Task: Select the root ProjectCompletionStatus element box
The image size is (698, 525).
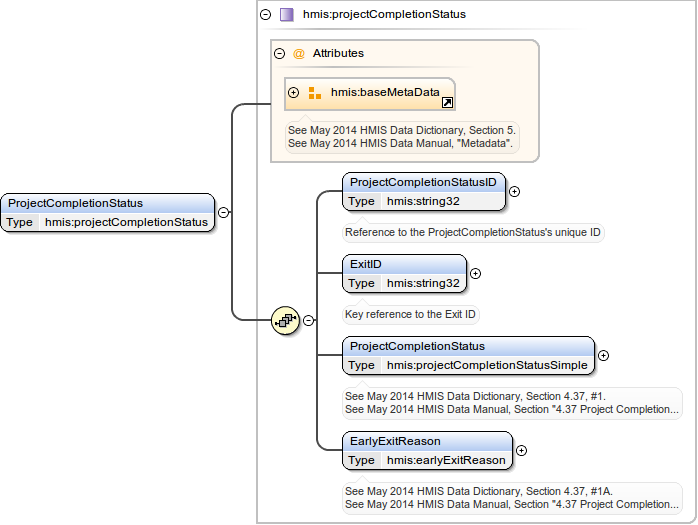Action: [x=107, y=212]
